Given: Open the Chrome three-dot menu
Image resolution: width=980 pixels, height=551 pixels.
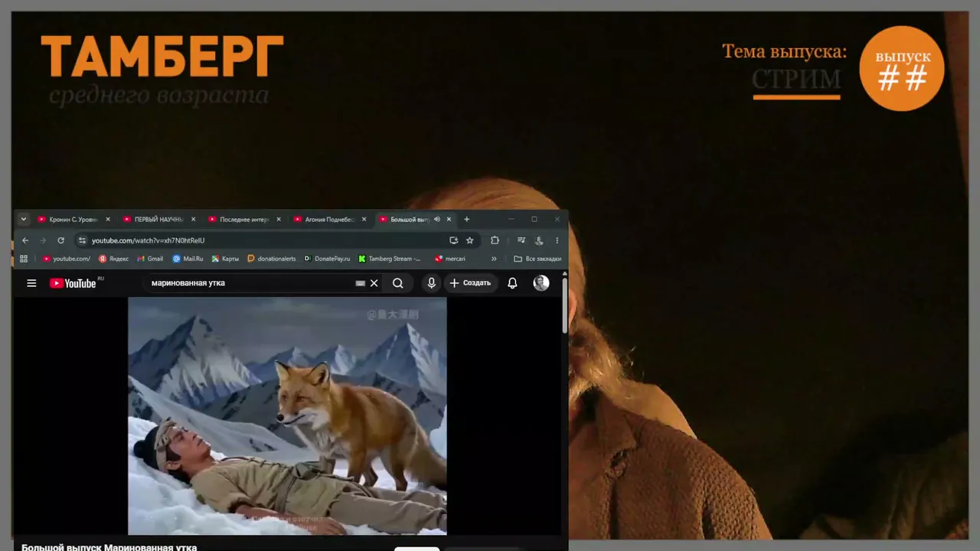Looking at the screenshot, I should pos(557,240).
